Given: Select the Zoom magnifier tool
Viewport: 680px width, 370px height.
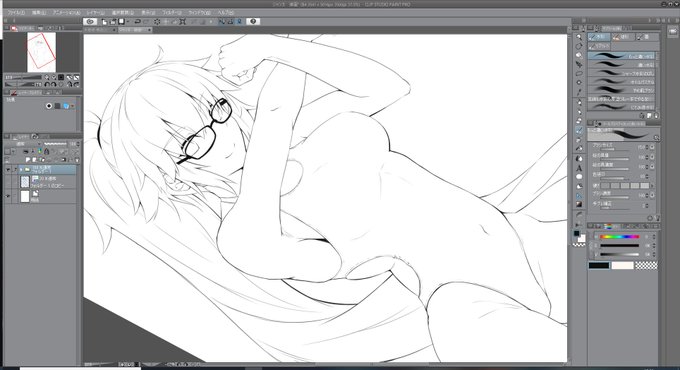Looking at the screenshot, I should click(579, 37).
